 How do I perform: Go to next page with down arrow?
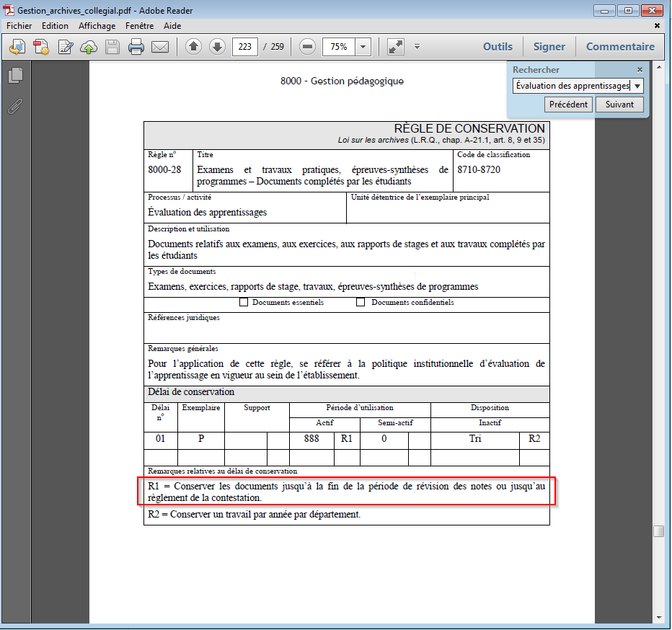[x=217, y=47]
